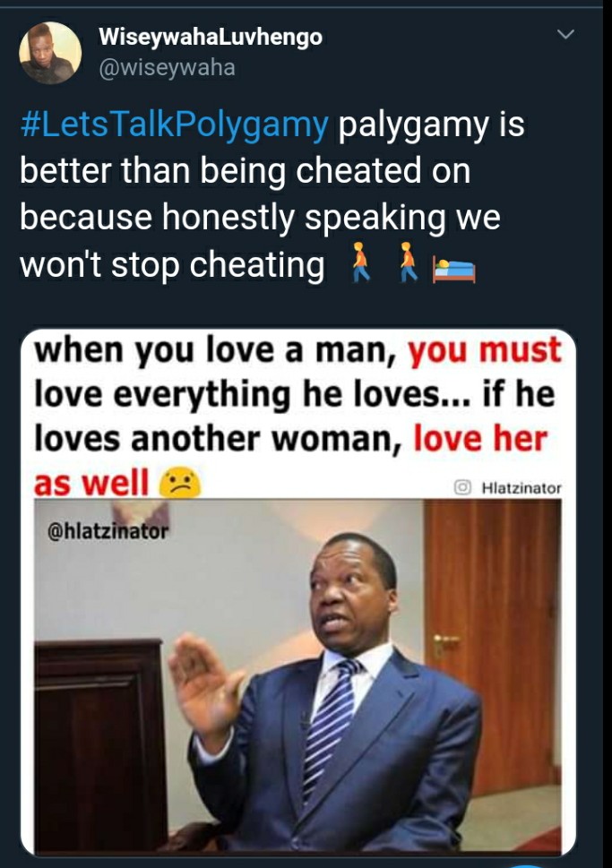Screen dimensions: 612x868
Task: Click the red "you must" meme text
Action: (485, 350)
